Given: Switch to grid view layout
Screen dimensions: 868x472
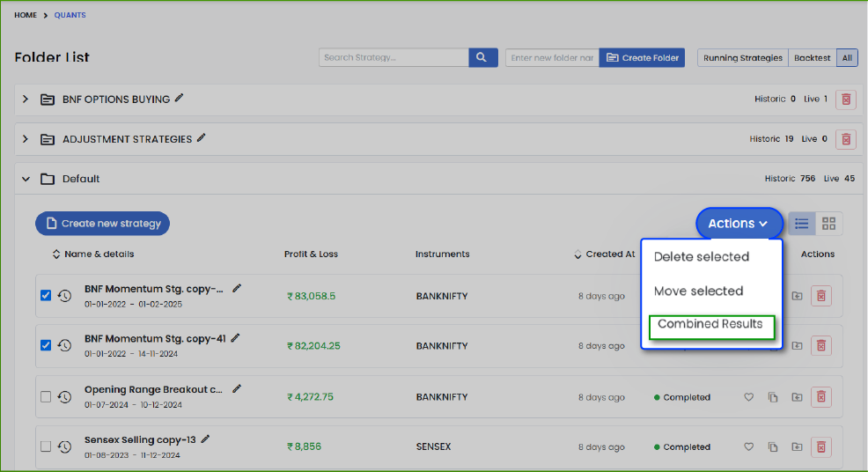Looking at the screenshot, I should click(x=828, y=224).
